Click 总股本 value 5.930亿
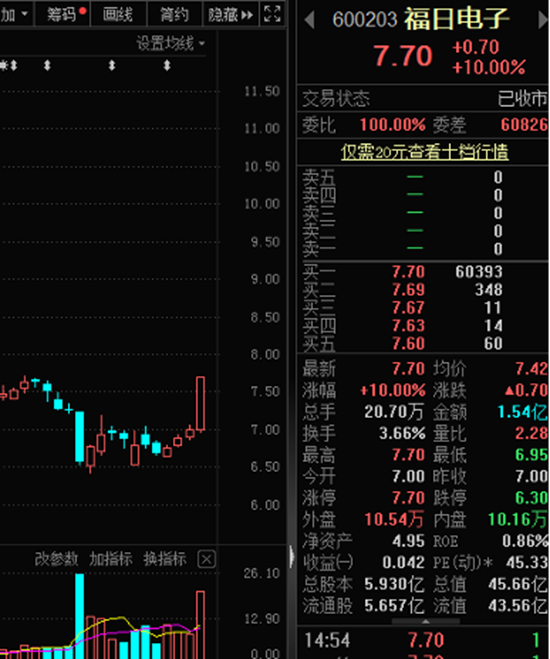 click(394, 584)
